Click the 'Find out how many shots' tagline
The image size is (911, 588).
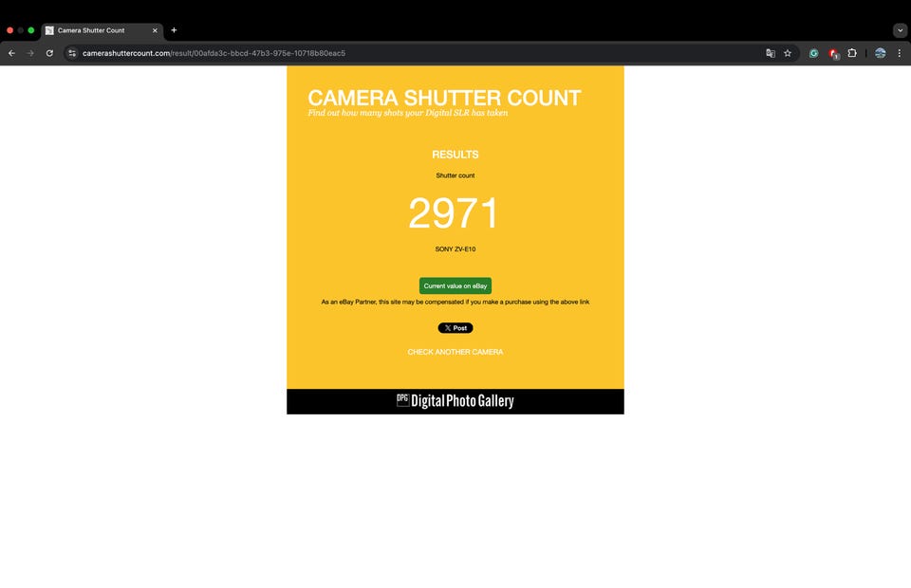tap(408, 113)
